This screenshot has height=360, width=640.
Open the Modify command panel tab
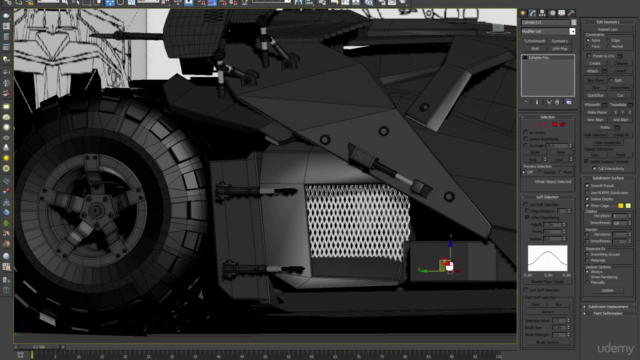coord(533,13)
